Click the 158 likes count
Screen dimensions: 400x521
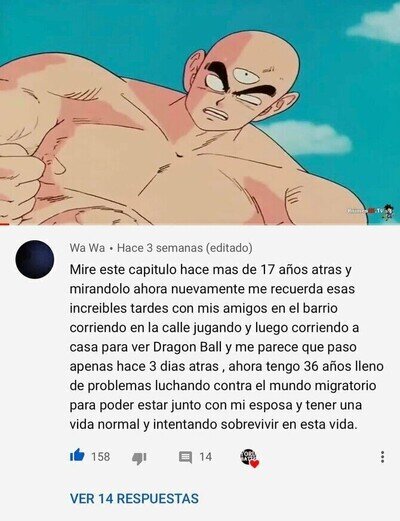pyautogui.click(x=101, y=457)
